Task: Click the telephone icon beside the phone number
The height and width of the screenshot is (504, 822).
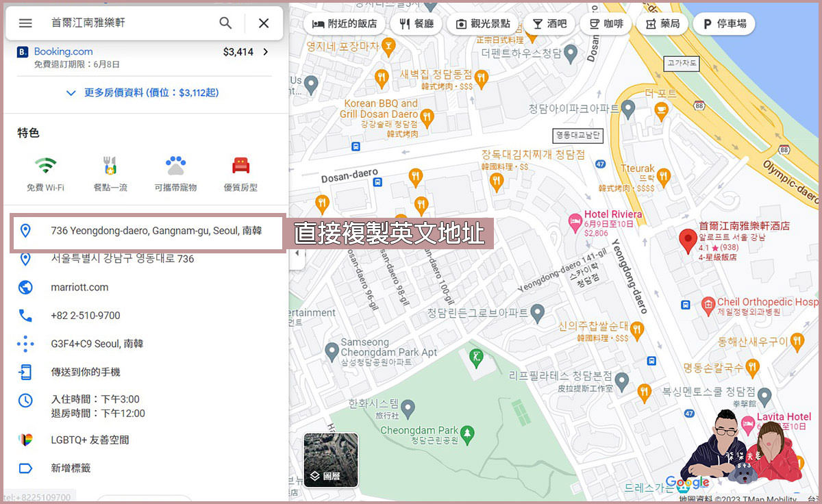Action: pyautogui.click(x=25, y=316)
